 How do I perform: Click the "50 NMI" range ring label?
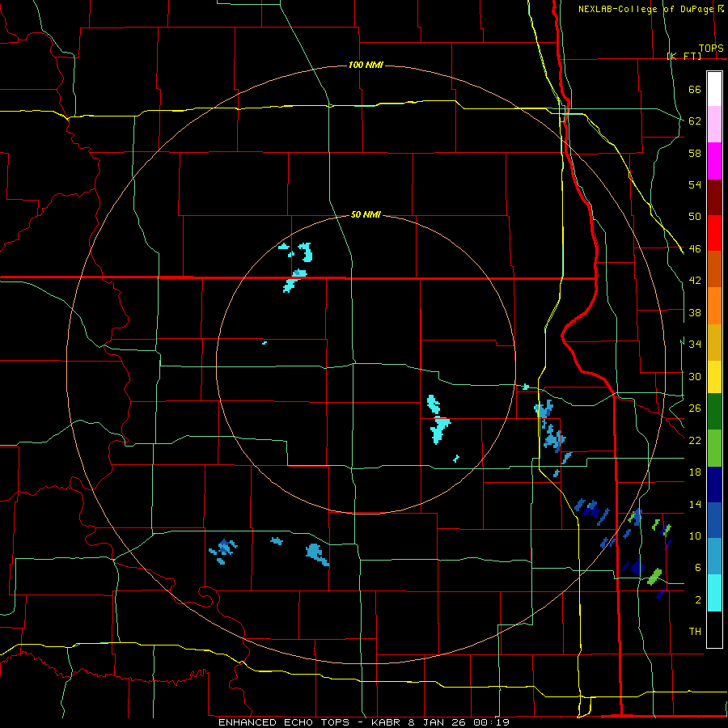(366, 214)
